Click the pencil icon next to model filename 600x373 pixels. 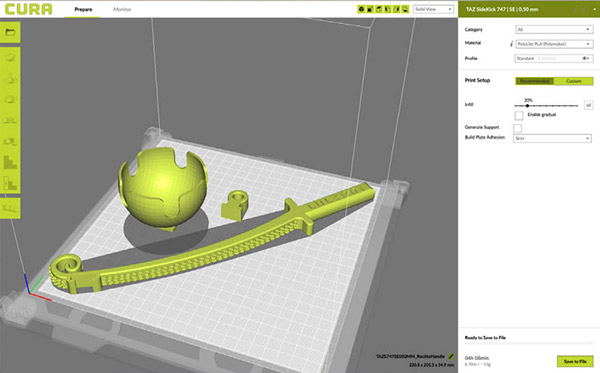(x=451, y=356)
